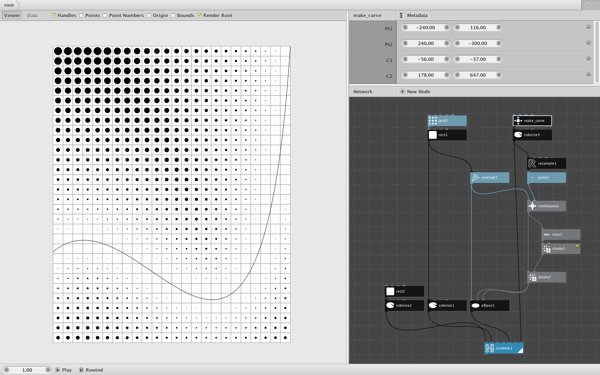
Task: Decrease C2 X value 178.00 with left arrow
Action: pyautogui.click(x=405, y=75)
